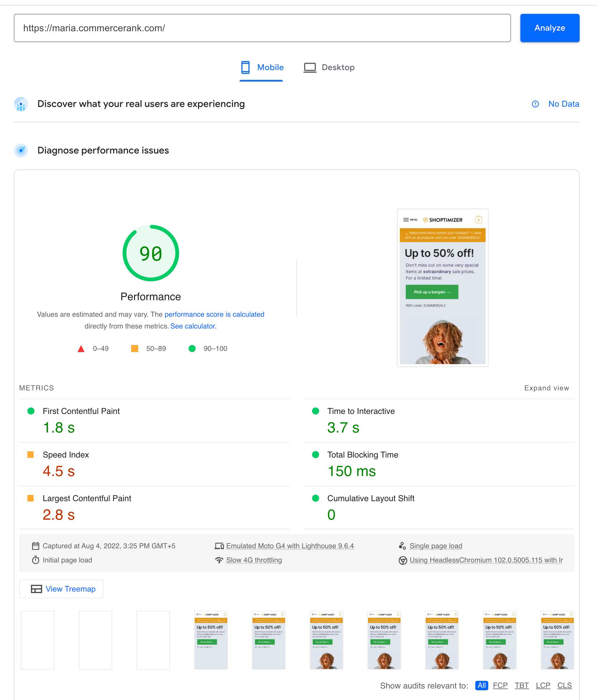Image resolution: width=597 pixels, height=700 pixels.
Task: Click the network icon beside Slow 4G throttling
Action: click(219, 560)
